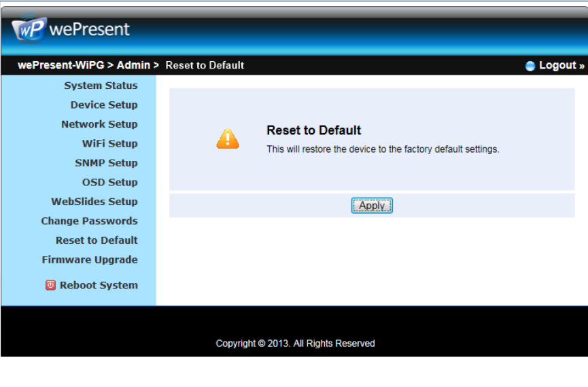The height and width of the screenshot is (387, 588).
Task: Click the blue Logout globe icon
Action: (x=530, y=66)
